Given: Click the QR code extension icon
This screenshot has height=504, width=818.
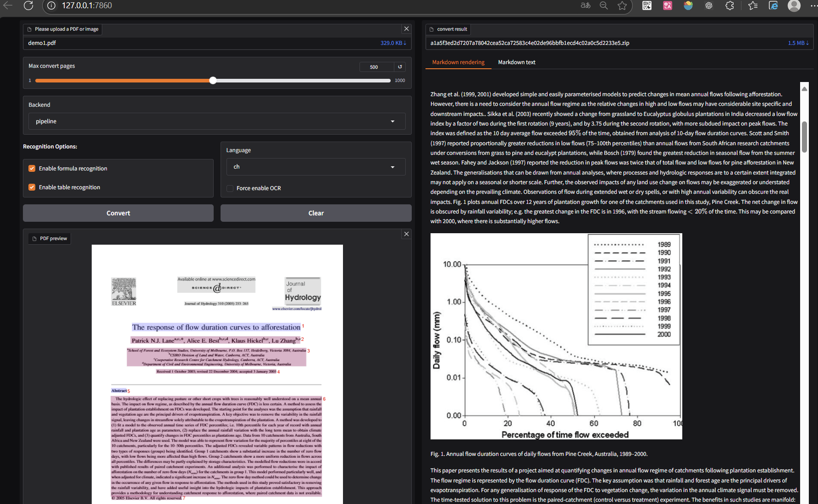Looking at the screenshot, I should pos(647,5).
